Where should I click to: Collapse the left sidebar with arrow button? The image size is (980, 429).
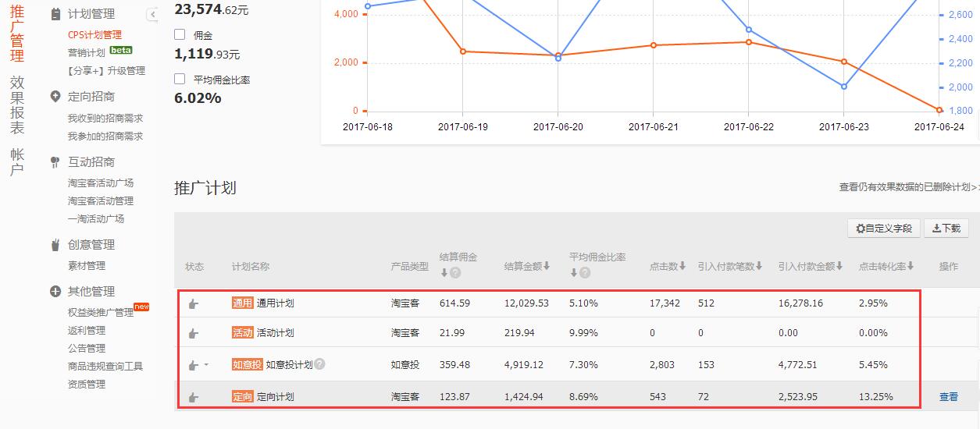[153, 14]
